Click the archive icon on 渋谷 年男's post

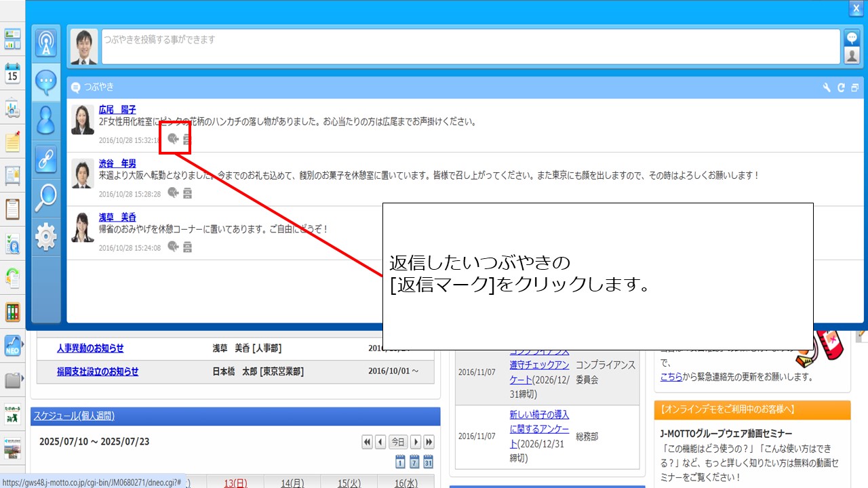(187, 193)
